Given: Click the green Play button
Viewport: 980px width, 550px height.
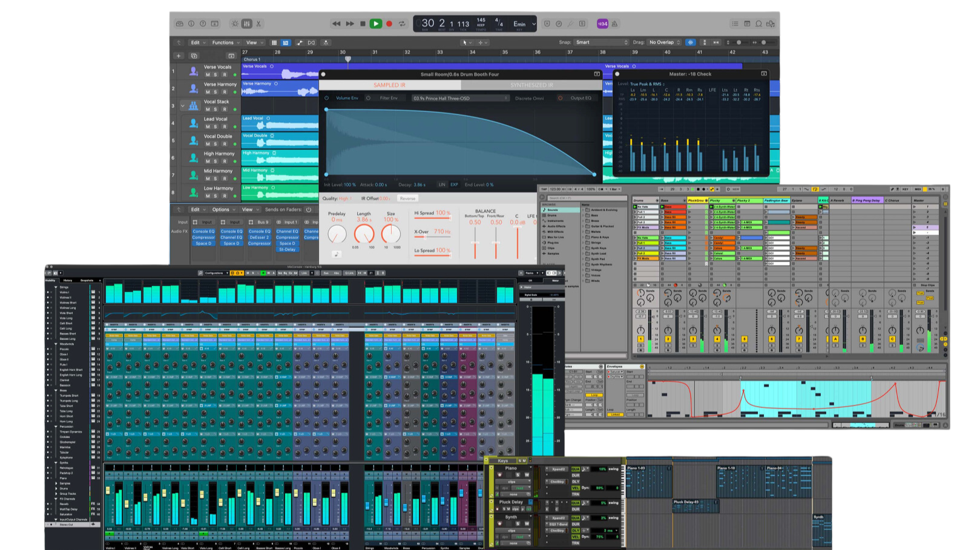Looking at the screenshot, I should pyautogui.click(x=376, y=24).
